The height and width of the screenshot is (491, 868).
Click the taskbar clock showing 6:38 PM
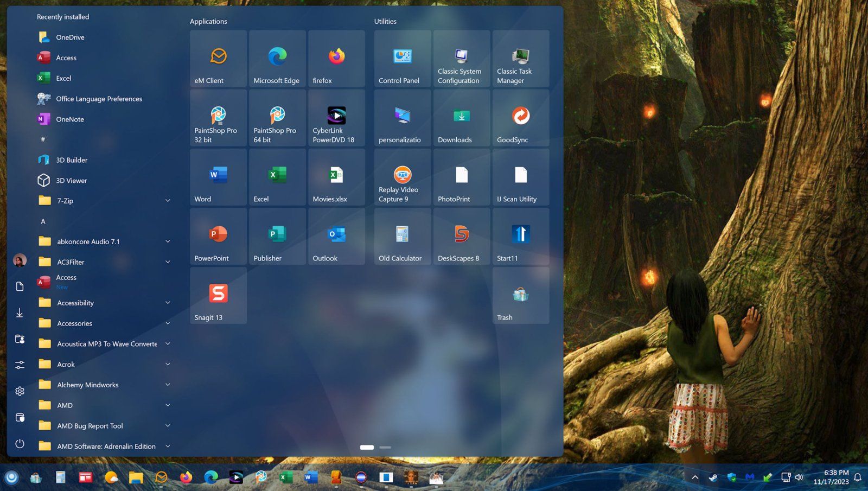click(x=831, y=477)
